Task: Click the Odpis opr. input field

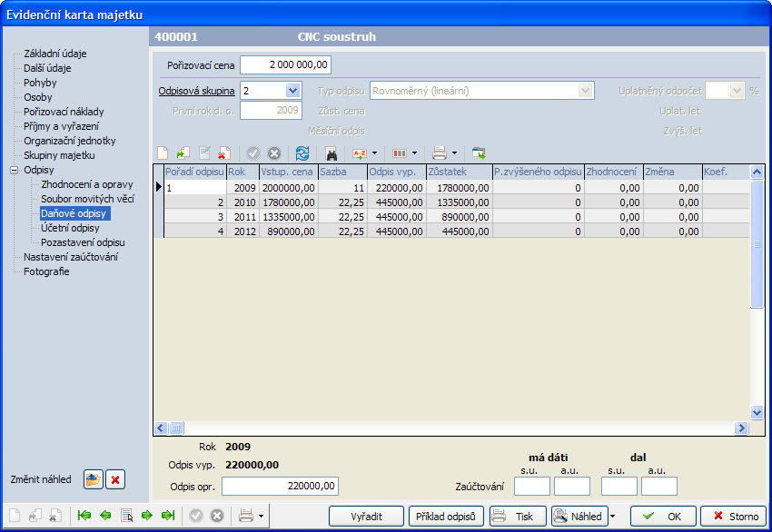Action: click(x=280, y=487)
